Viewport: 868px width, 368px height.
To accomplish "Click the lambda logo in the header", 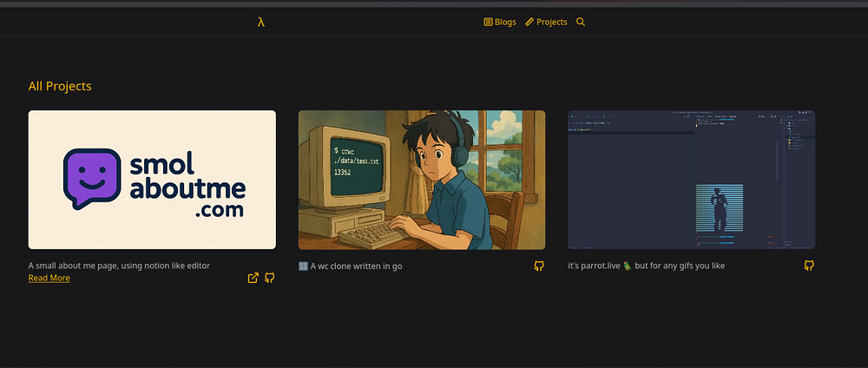I will pos(260,23).
